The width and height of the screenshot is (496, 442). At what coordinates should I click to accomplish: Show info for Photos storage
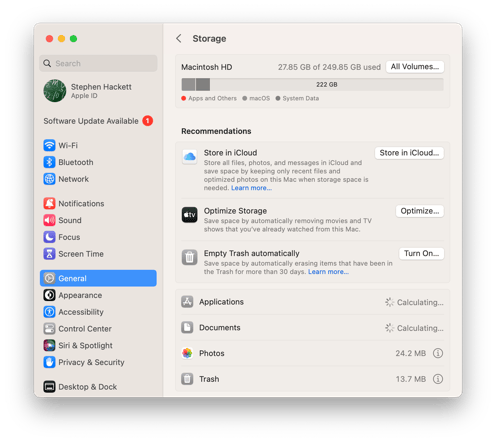(x=438, y=353)
